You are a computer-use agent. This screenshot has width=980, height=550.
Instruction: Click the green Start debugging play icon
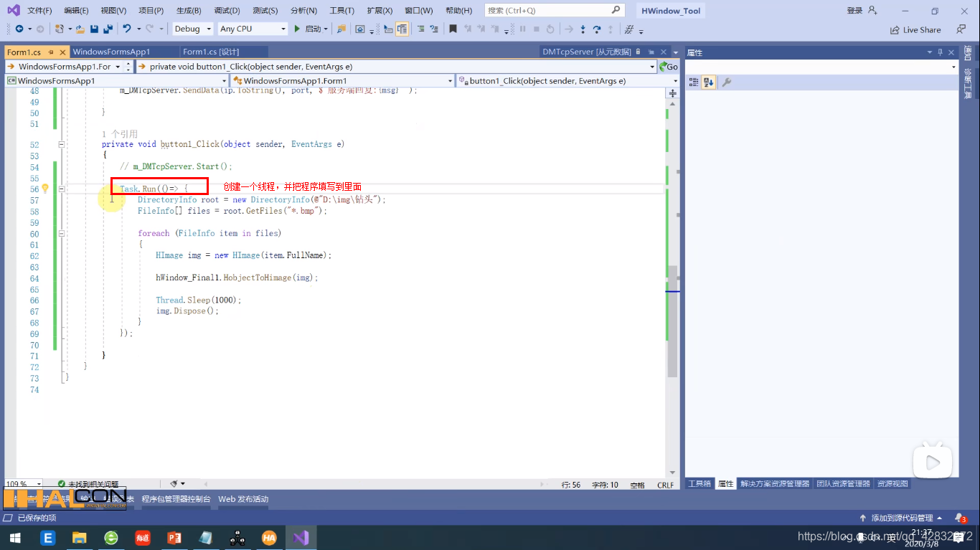click(x=297, y=29)
